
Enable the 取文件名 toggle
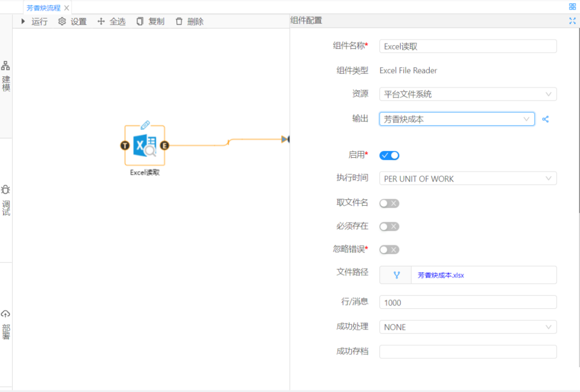point(389,204)
